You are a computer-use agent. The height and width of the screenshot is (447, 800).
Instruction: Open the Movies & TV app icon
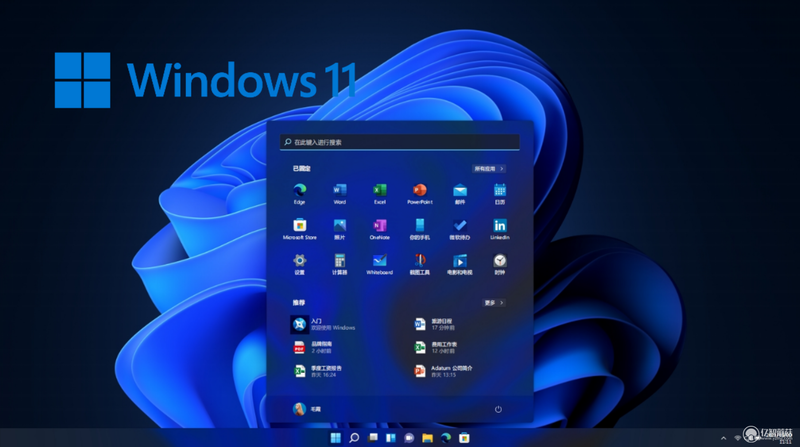[x=460, y=261]
